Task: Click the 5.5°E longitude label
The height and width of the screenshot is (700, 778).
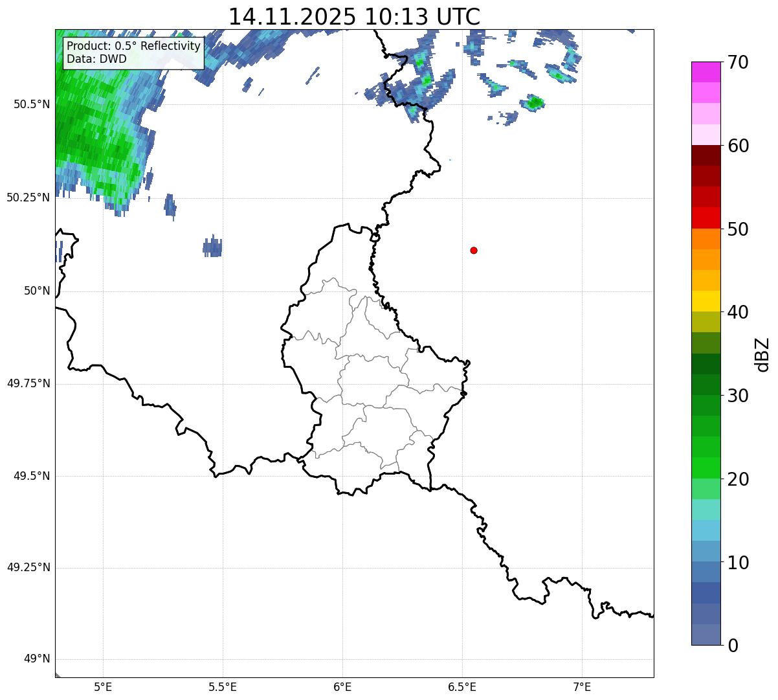Action: point(223,686)
